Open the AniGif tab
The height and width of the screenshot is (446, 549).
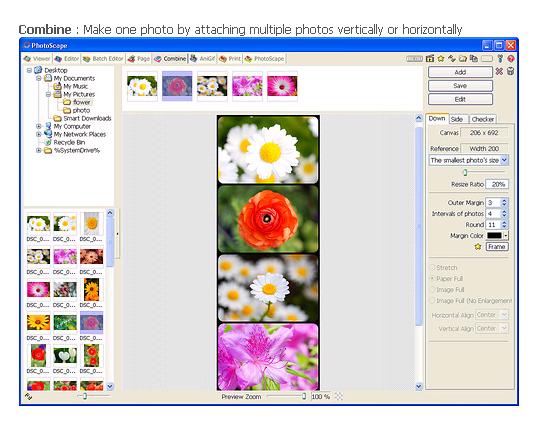[x=203, y=59]
